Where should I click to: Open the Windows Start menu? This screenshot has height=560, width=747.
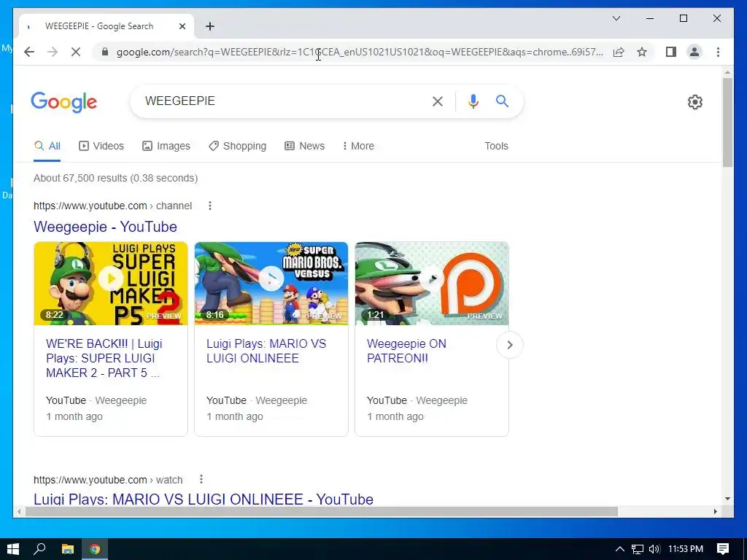[x=13, y=549]
